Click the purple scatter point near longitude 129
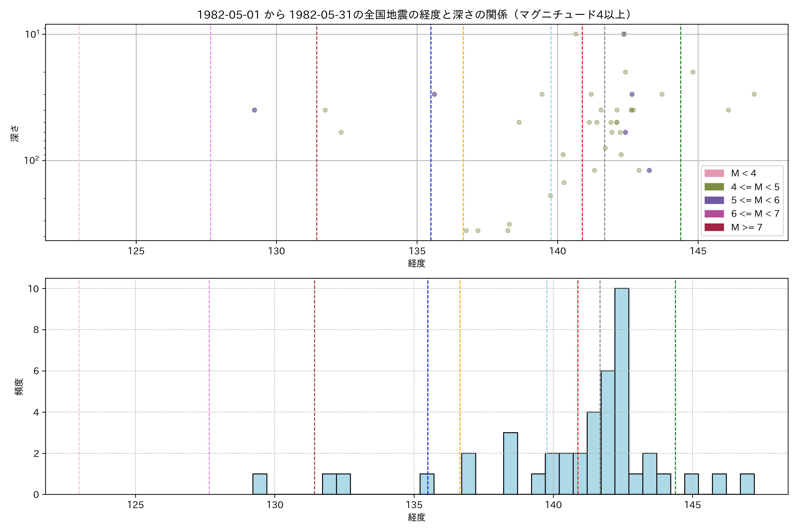Screen dimensions: 798x532 tap(254, 110)
